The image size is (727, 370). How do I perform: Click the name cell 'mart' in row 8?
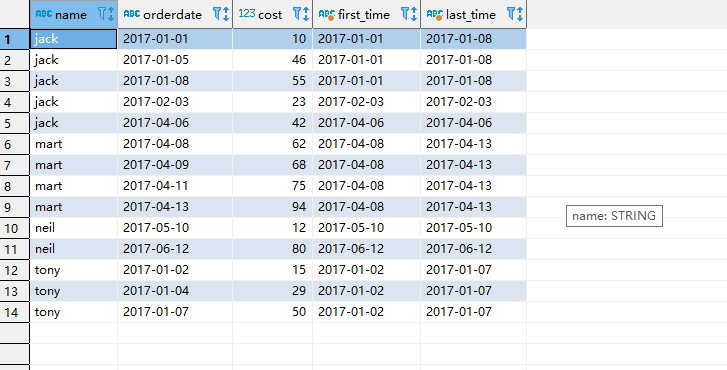coord(73,186)
